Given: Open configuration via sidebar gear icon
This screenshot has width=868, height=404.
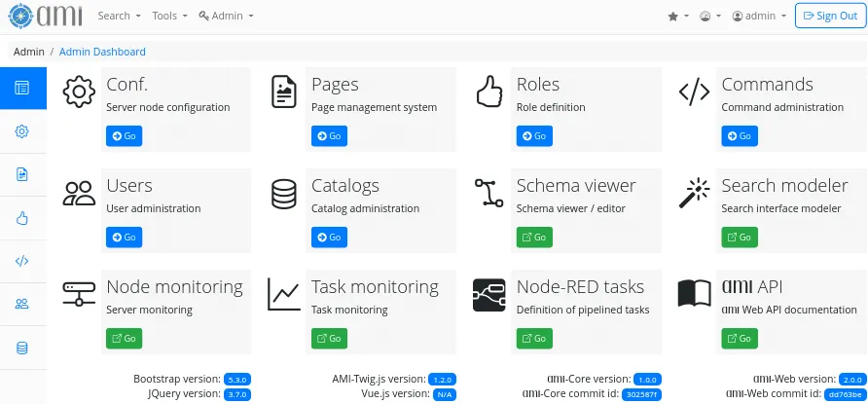Looking at the screenshot, I should [x=21, y=131].
